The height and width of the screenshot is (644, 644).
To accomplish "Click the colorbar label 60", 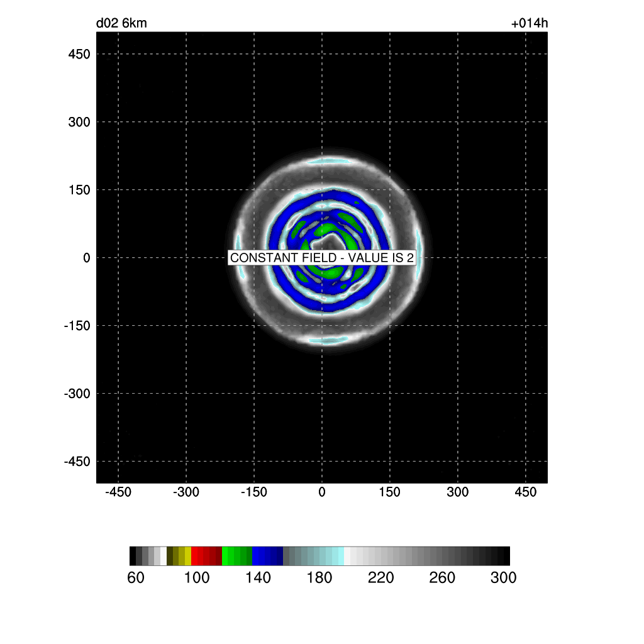I will [136, 578].
